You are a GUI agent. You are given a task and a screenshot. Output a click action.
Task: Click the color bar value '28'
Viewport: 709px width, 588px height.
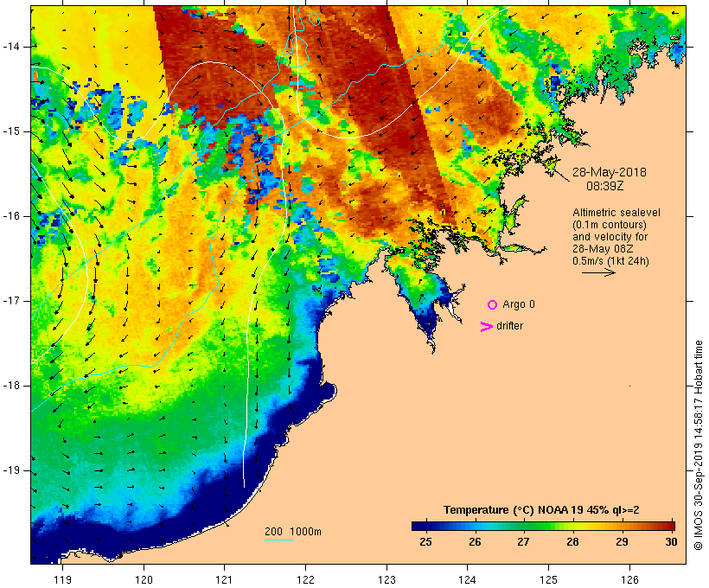click(x=573, y=542)
